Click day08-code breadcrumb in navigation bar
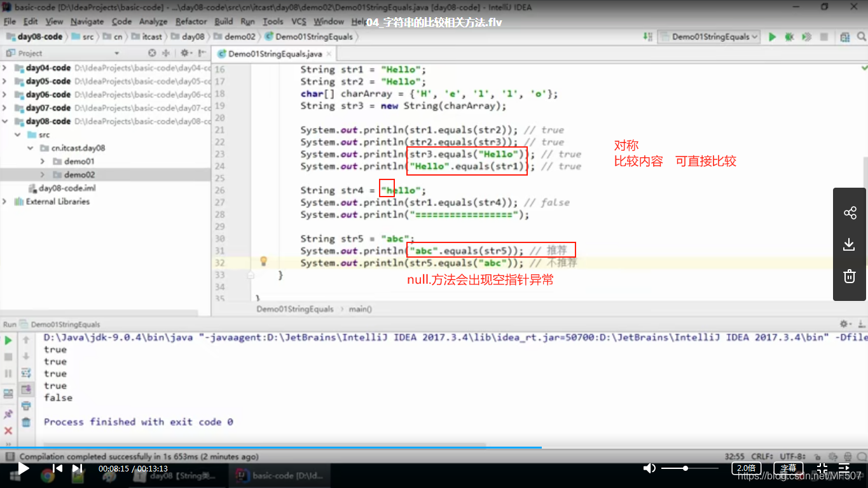868x488 pixels. [34, 37]
